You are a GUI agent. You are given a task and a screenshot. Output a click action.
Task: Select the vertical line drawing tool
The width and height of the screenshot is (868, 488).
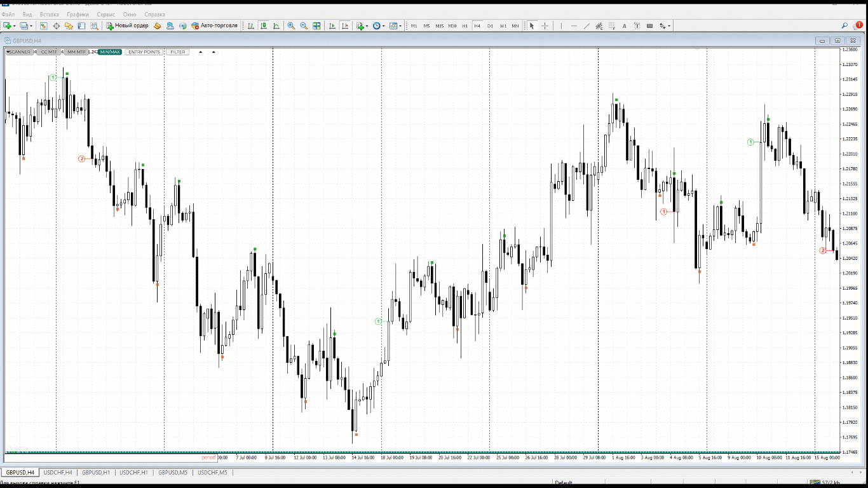[561, 26]
